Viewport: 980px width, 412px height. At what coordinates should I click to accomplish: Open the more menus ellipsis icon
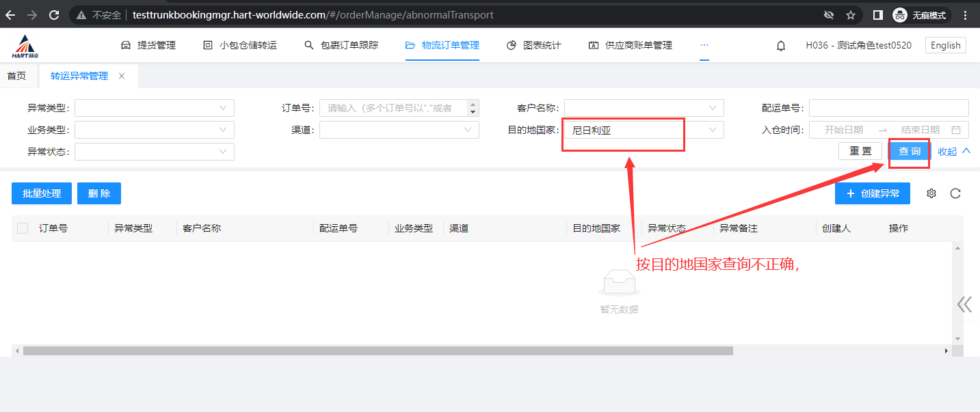click(704, 45)
